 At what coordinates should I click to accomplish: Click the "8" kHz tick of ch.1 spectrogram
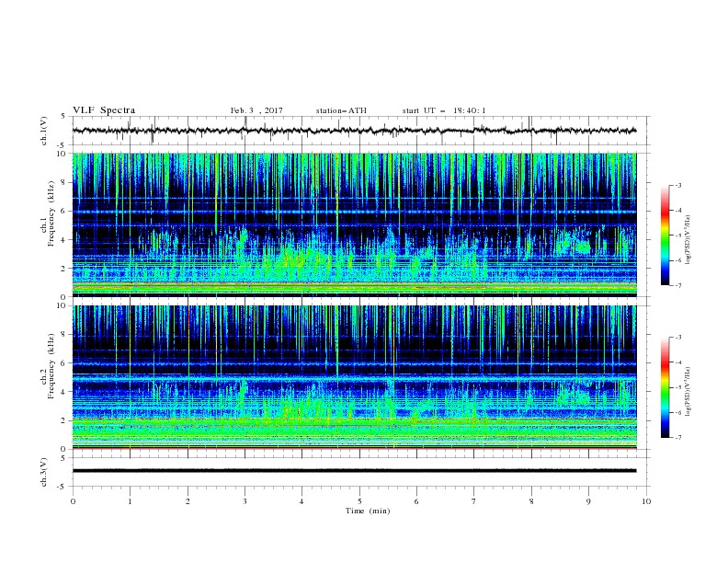coord(64,182)
